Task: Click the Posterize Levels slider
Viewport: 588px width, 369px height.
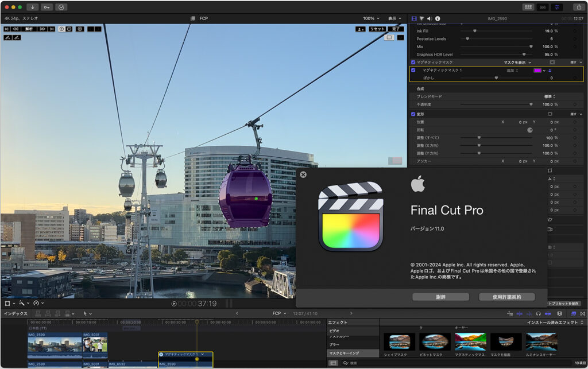Action: click(496, 39)
